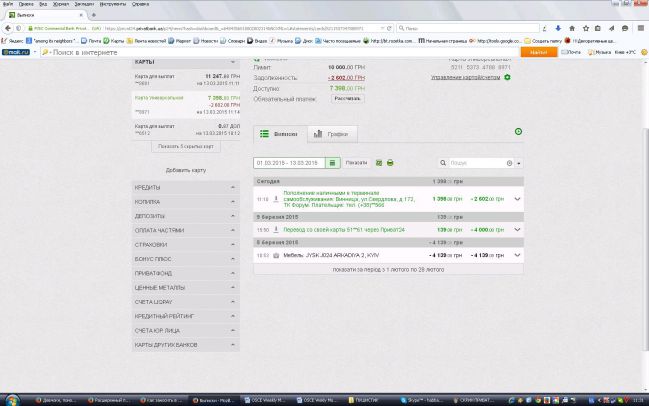Click the date range input field
649x406 pixels.
pos(290,162)
